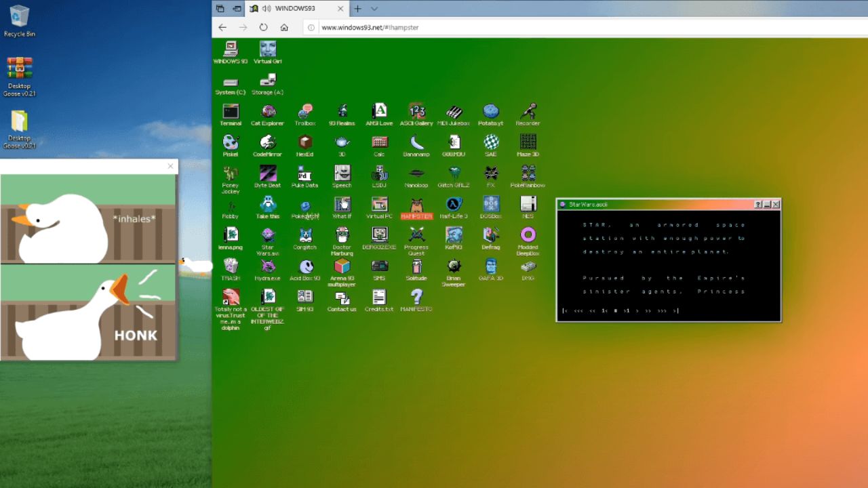Open the Credits.txt file icon

coord(379,300)
